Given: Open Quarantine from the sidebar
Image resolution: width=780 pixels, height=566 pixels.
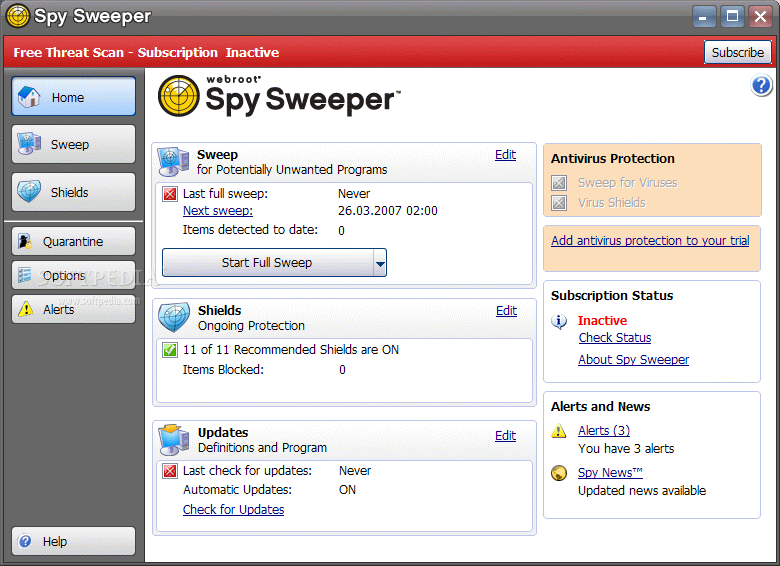Looking at the screenshot, I should 74,241.
